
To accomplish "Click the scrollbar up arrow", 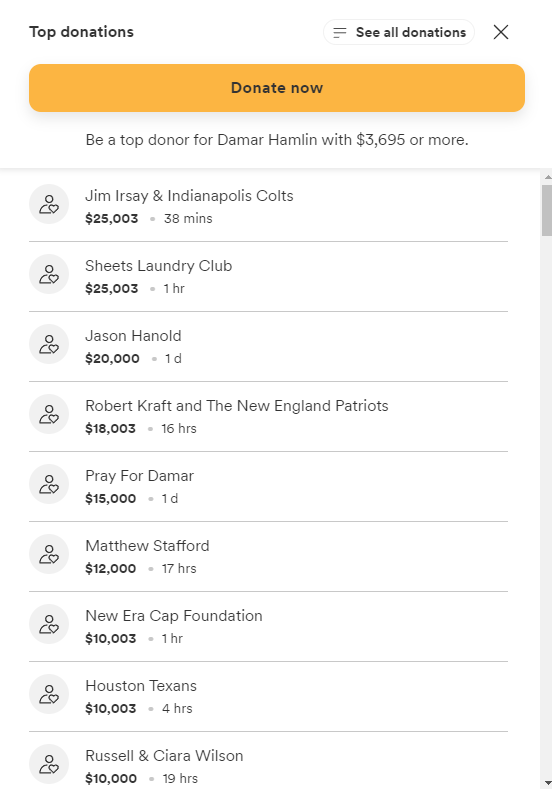I will pos(547,177).
